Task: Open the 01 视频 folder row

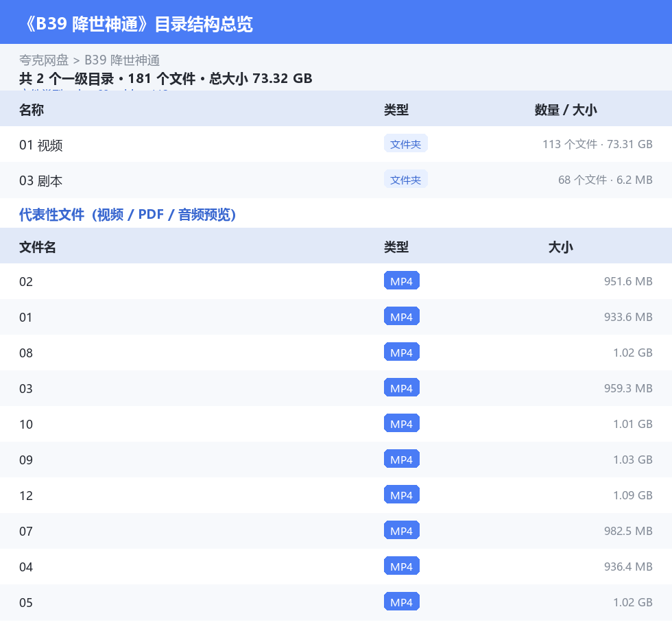Action: [336, 145]
